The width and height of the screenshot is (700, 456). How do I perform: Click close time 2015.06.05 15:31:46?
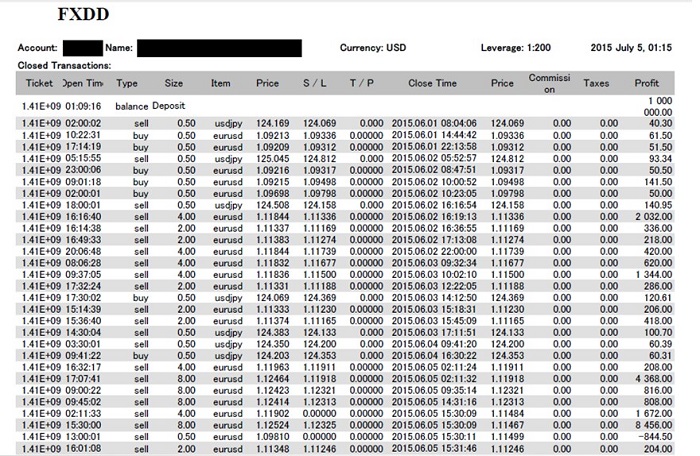(434, 449)
